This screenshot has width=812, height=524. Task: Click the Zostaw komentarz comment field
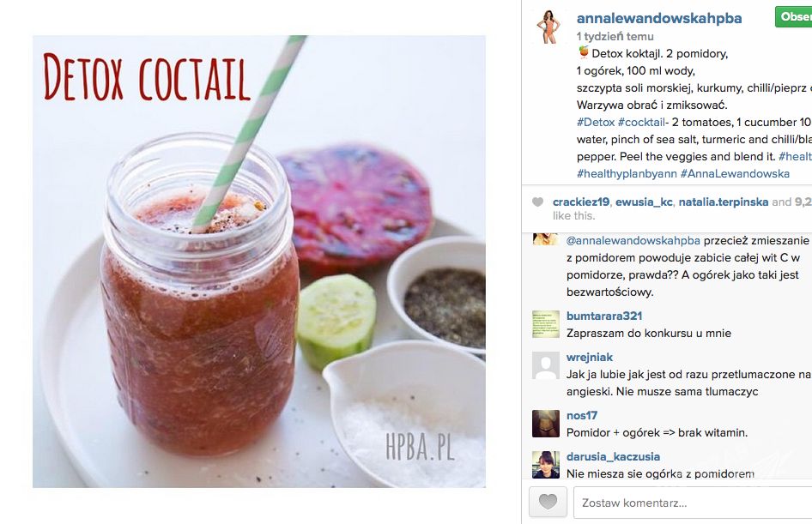[x=693, y=503]
